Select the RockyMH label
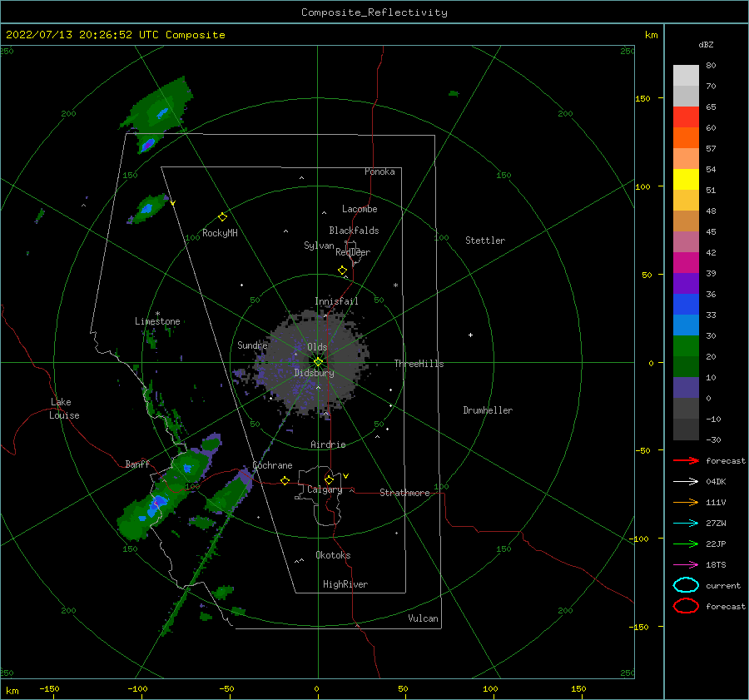Screen dimensions: 749x700 coord(220,233)
